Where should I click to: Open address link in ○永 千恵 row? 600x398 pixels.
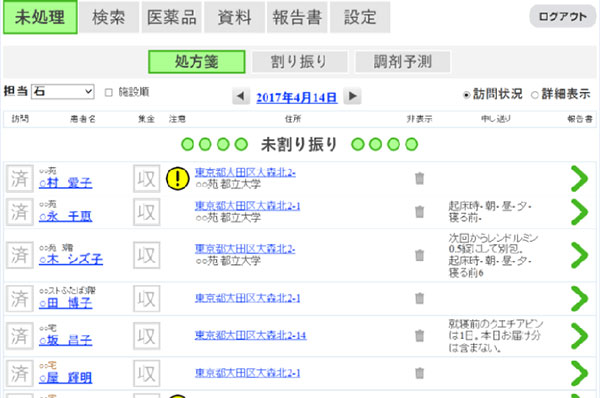pyautogui.click(x=248, y=206)
